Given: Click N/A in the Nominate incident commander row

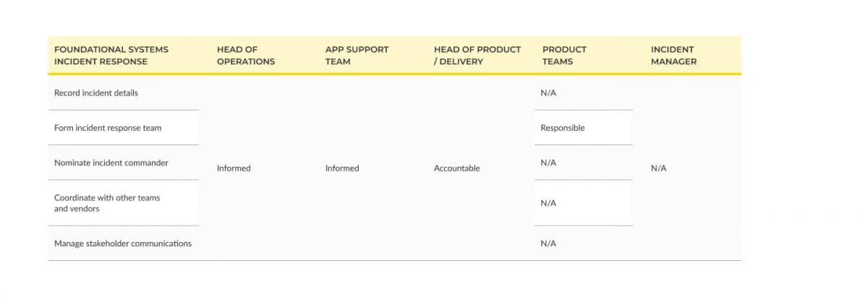Looking at the screenshot, I should tap(548, 163).
